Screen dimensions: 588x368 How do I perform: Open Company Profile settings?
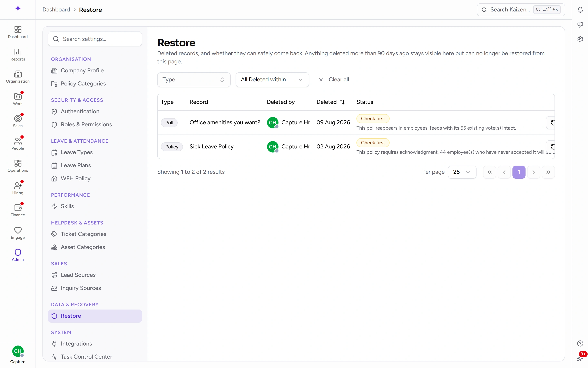pos(95,71)
